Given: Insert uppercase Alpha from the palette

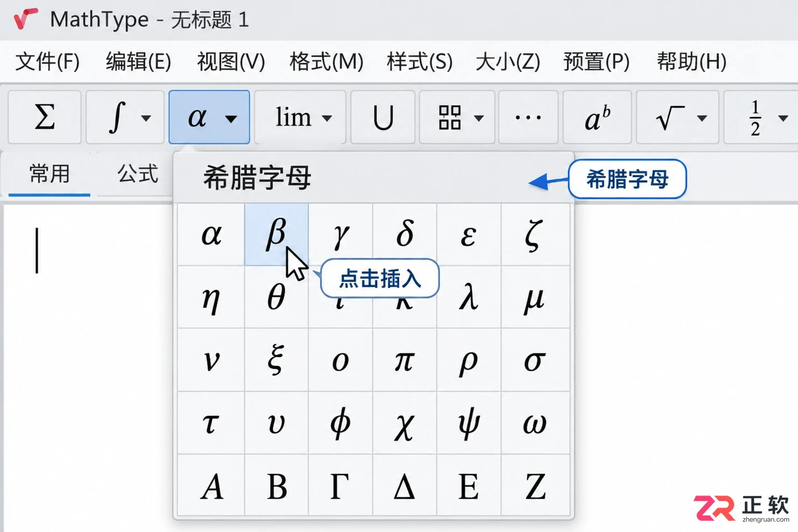Looking at the screenshot, I should [x=211, y=485].
